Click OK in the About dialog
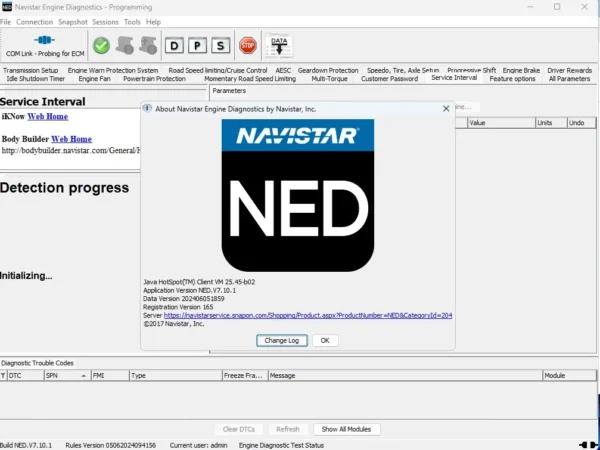 [x=325, y=341]
